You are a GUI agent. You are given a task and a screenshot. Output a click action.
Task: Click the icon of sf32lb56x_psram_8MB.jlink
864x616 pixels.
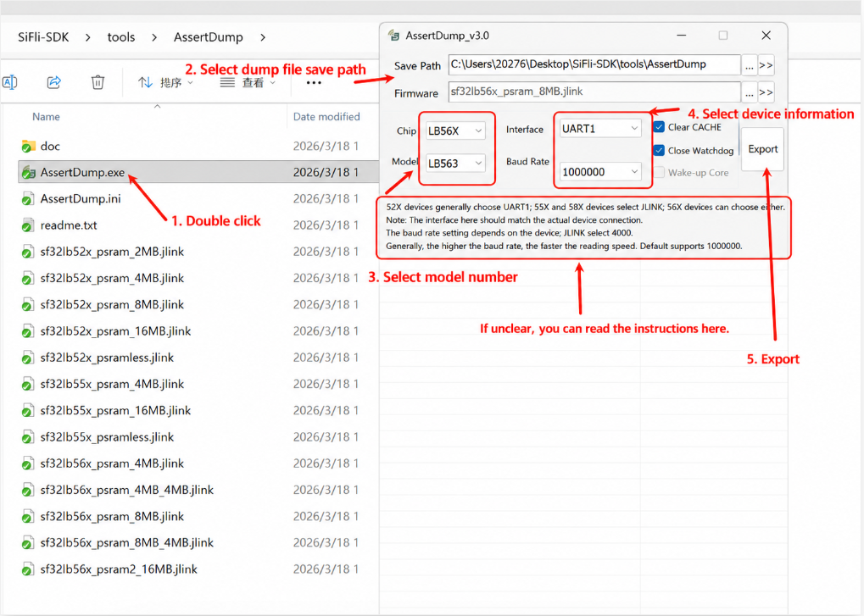pos(27,516)
